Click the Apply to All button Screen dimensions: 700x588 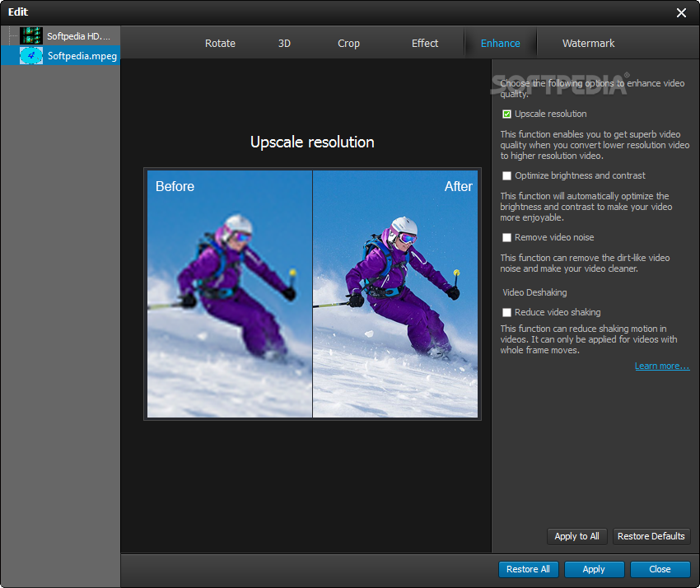tap(576, 536)
